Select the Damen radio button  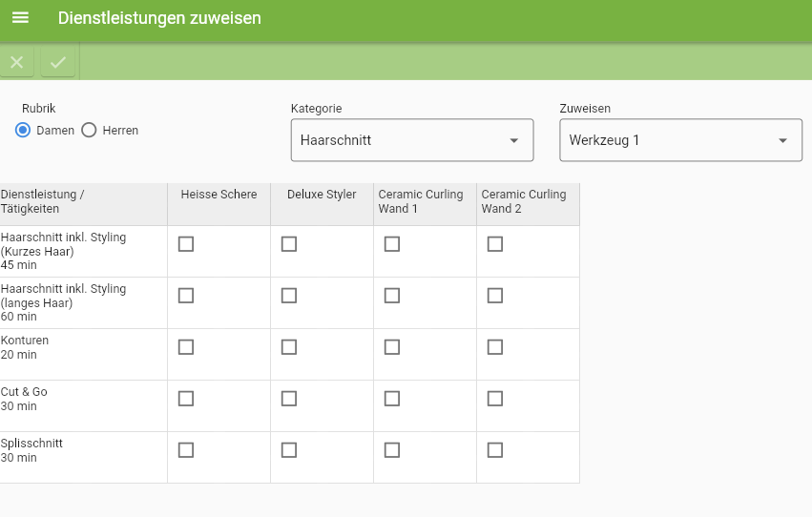click(23, 130)
